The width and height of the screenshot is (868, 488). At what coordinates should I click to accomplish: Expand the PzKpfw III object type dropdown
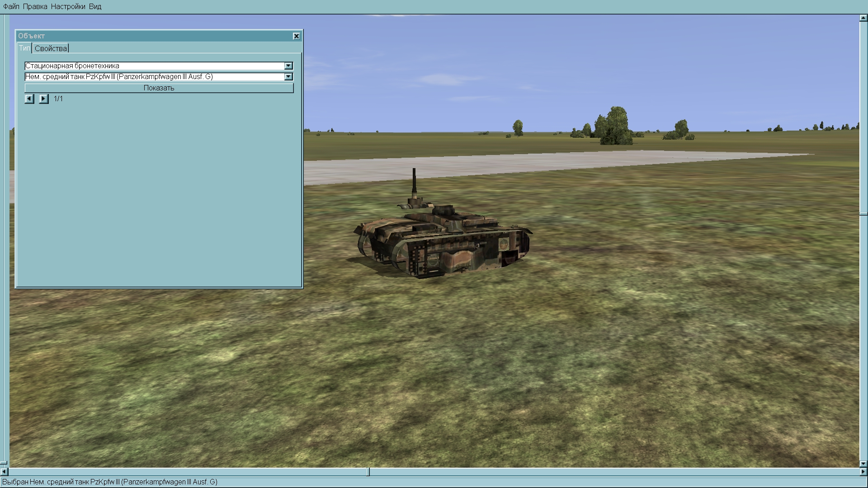[x=288, y=77]
